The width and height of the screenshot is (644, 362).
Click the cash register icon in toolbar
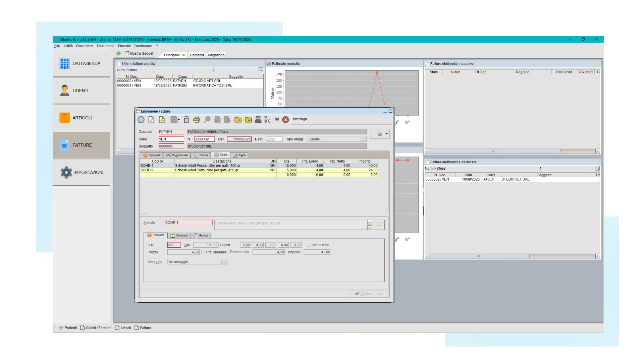click(x=258, y=120)
